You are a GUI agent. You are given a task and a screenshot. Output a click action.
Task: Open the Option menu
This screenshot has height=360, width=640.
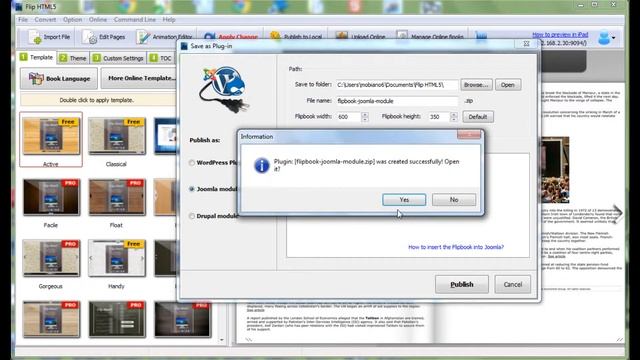tap(72, 20)
